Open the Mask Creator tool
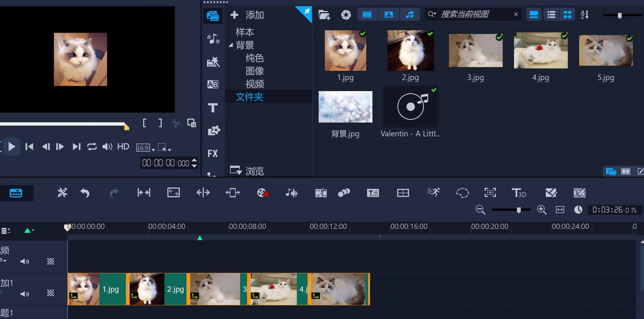The image size is (644, 319). (x=462, y=193)
